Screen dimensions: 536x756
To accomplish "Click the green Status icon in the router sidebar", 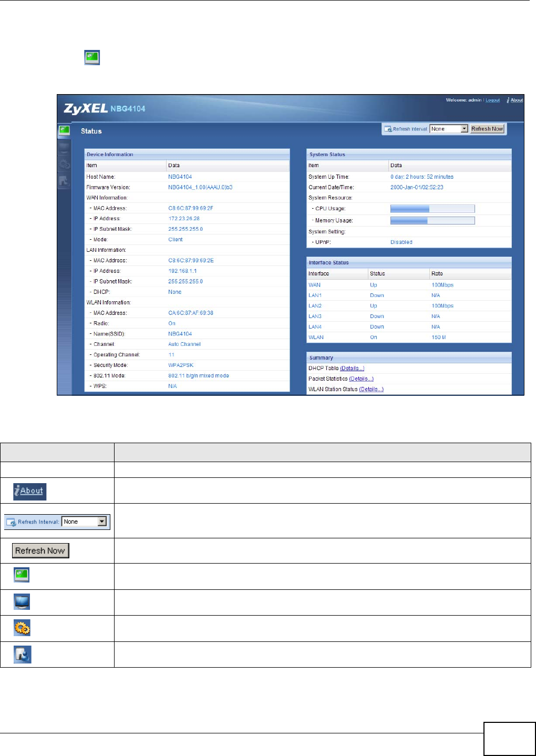I will 64,130.
